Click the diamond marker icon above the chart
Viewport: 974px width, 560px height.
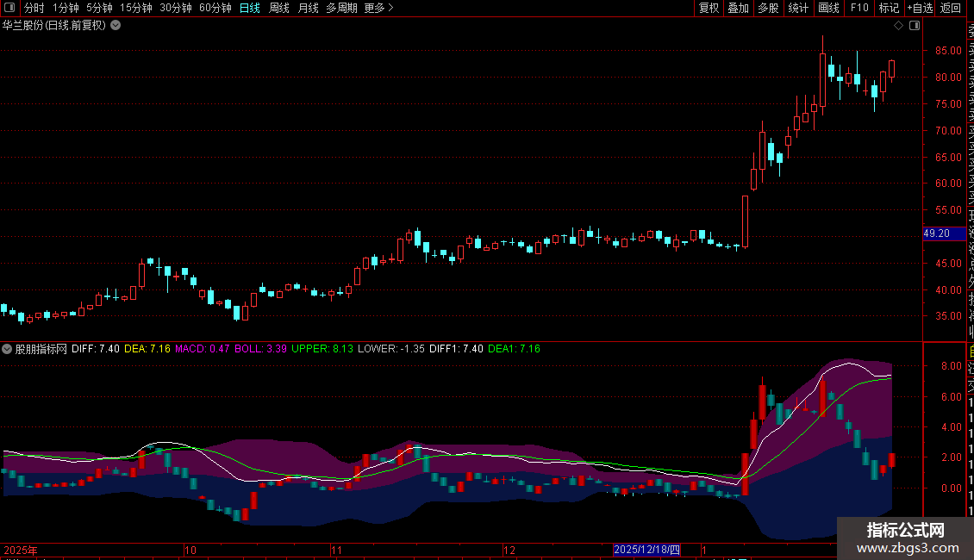point(898,26)
